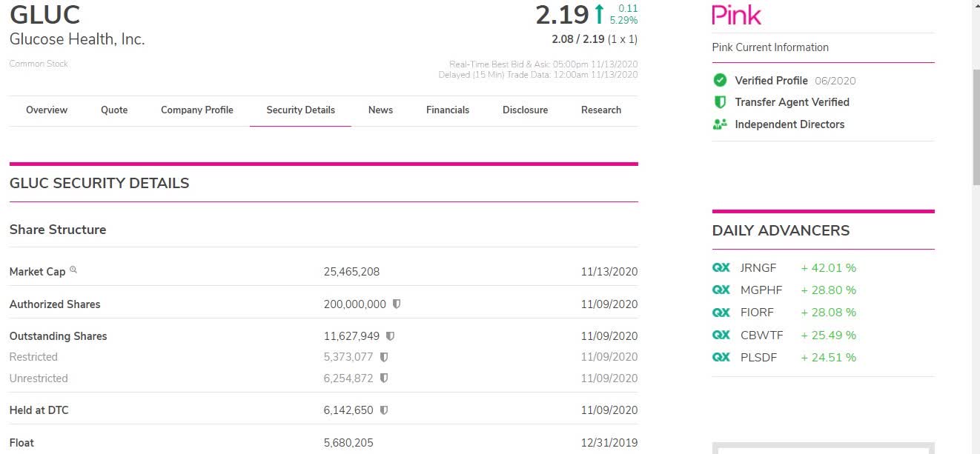Click the Market Cap date 11/13/2020
The width and height of the screenshot is (980, 454).
coord(609,272)
